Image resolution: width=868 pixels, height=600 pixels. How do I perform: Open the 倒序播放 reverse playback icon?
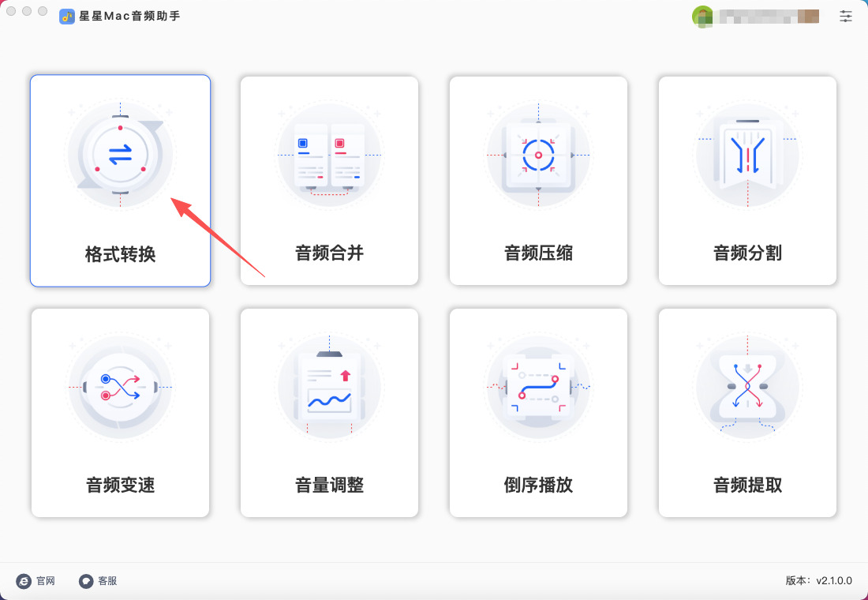point(538,386)
